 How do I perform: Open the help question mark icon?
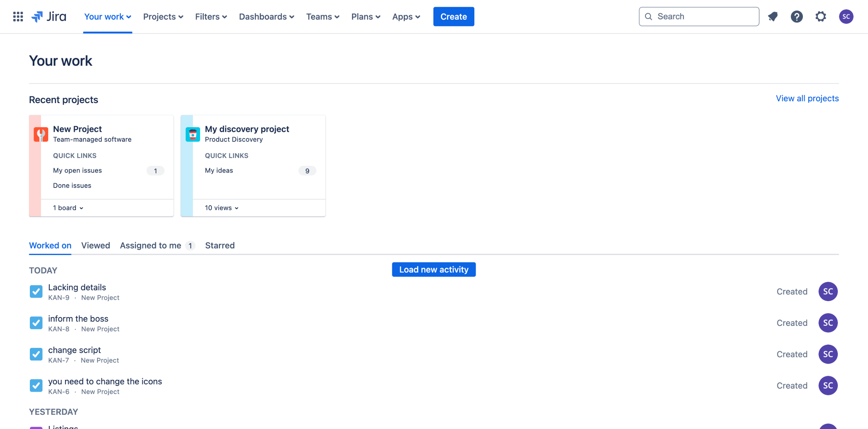[x=796, y=16]
